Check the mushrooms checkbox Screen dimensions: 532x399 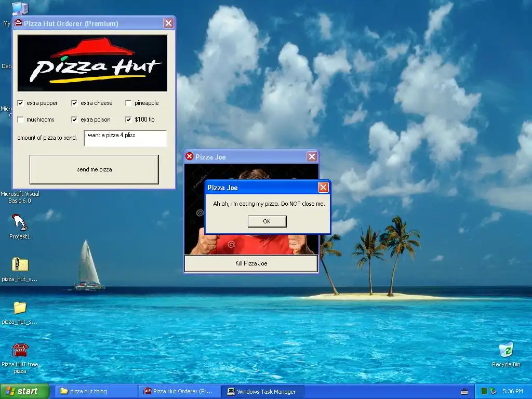point(20,119)
